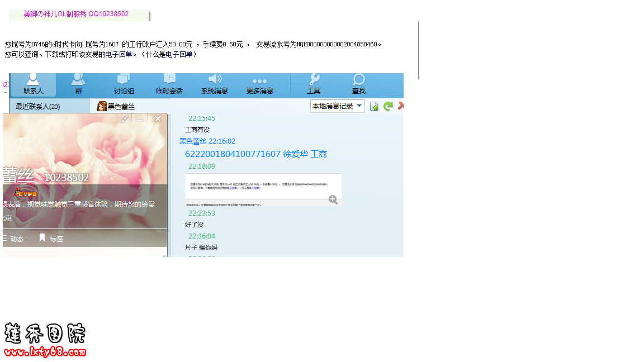This screenshot has height=362, width=644.
Task: Click the timestamp 22:18:09
Action: pos(202,166)
